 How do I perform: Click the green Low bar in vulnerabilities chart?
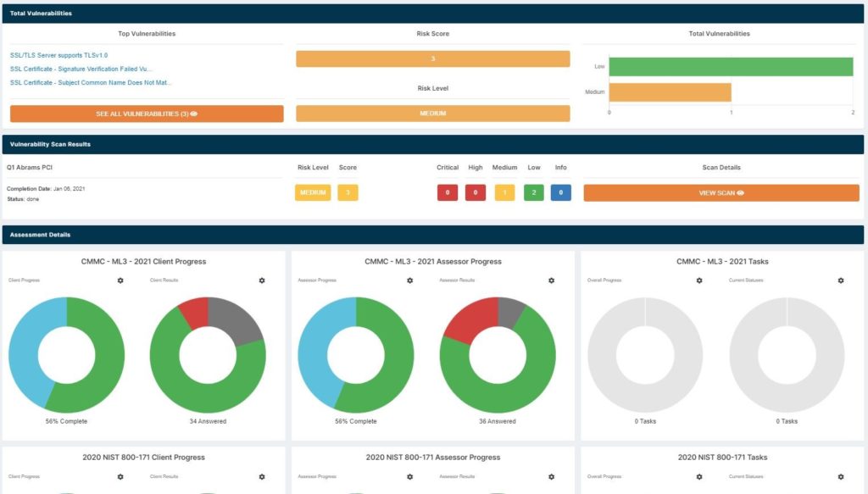(731, 67)
